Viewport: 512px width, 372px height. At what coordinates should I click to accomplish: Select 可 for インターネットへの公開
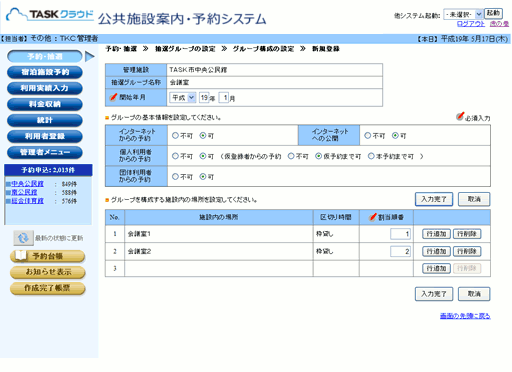[x=395, y=135]
